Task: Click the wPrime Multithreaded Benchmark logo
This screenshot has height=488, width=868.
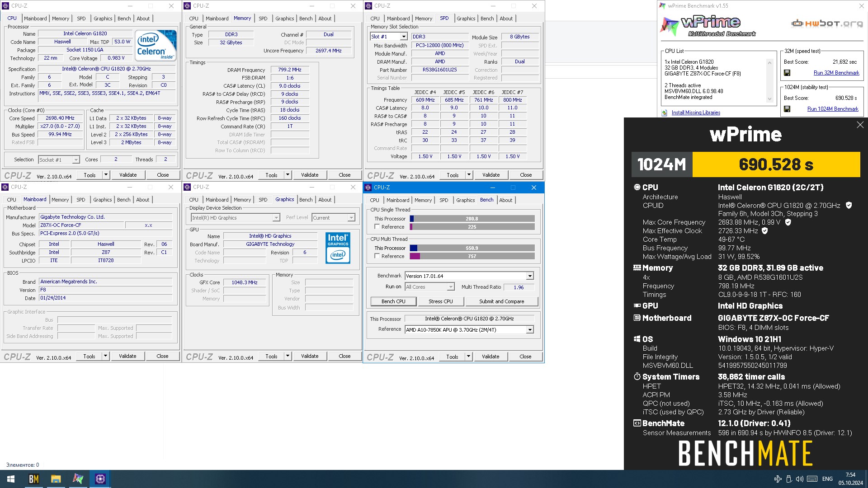Action: pyautogui.click(x=709, y=26)
